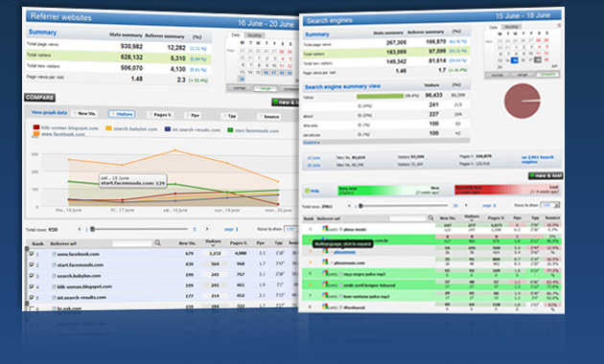This screenshot has width=604, height=364.
Task: Uncheck the www.facebook.com row checkbox
Action: pyautogui.click(x=32, y=254)
